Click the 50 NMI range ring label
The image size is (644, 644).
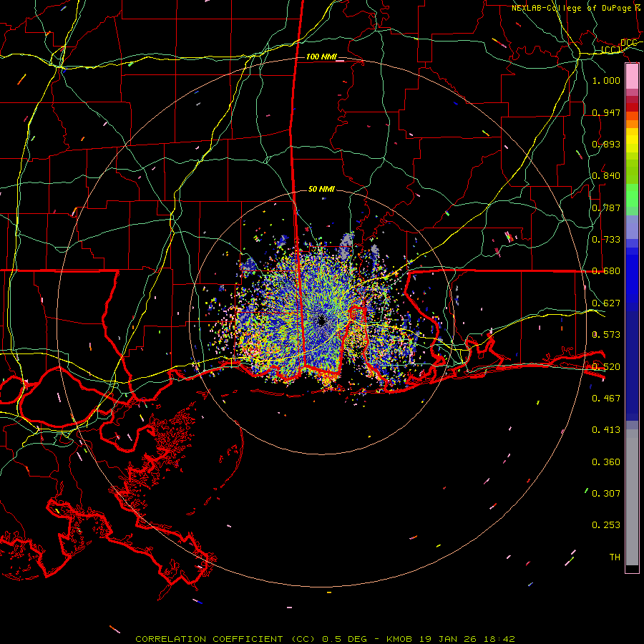click(321, 189)
